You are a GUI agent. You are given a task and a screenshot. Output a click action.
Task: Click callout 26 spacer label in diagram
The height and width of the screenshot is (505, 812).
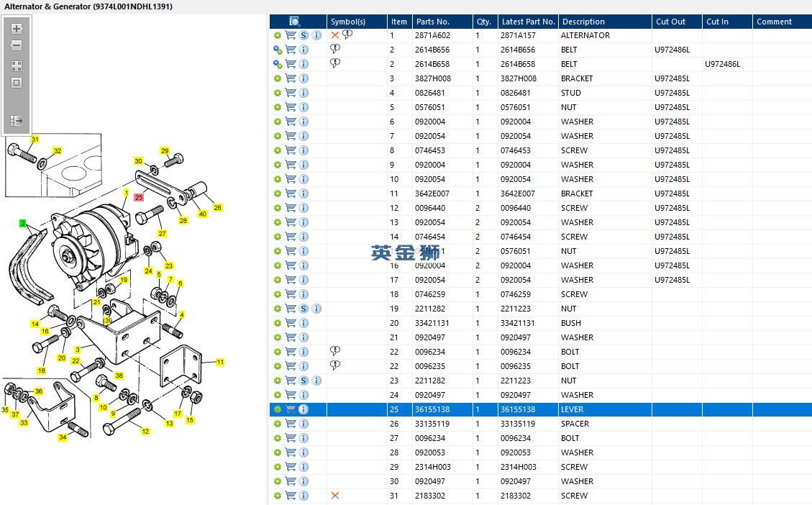click(x=217, y=208)
